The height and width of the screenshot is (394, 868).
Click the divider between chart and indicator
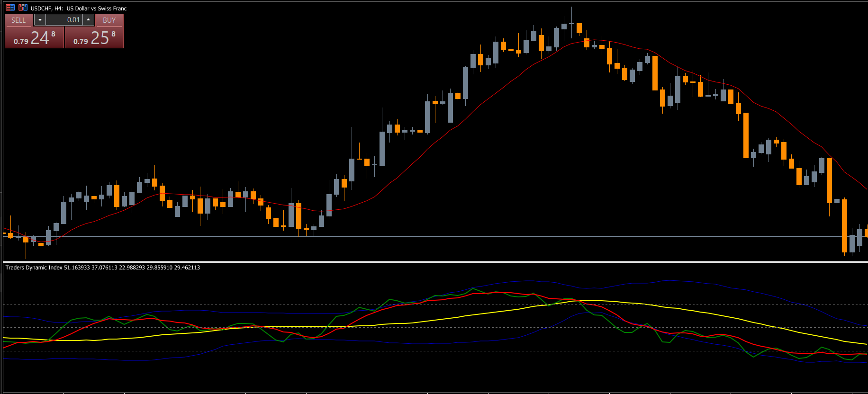tap(426, 262)
